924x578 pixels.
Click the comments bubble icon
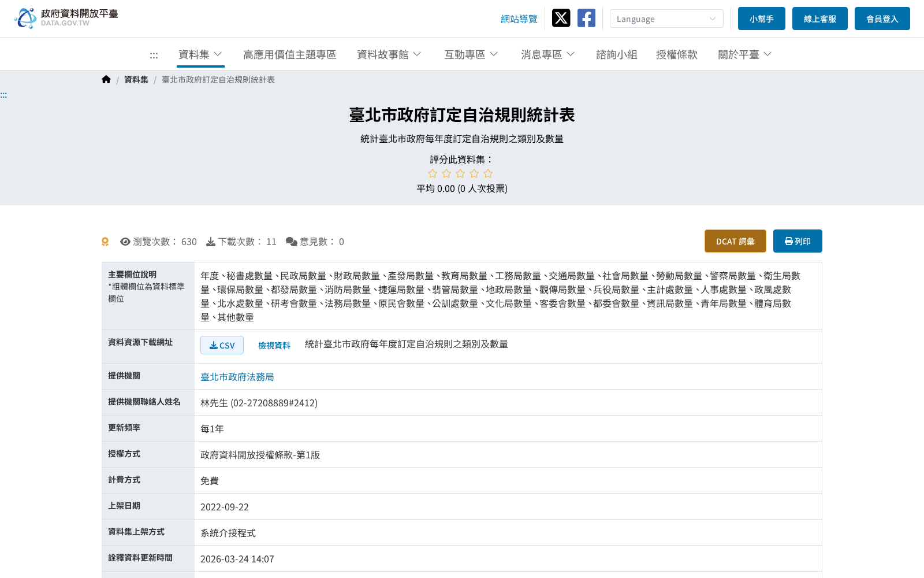[x=292, y=242]
